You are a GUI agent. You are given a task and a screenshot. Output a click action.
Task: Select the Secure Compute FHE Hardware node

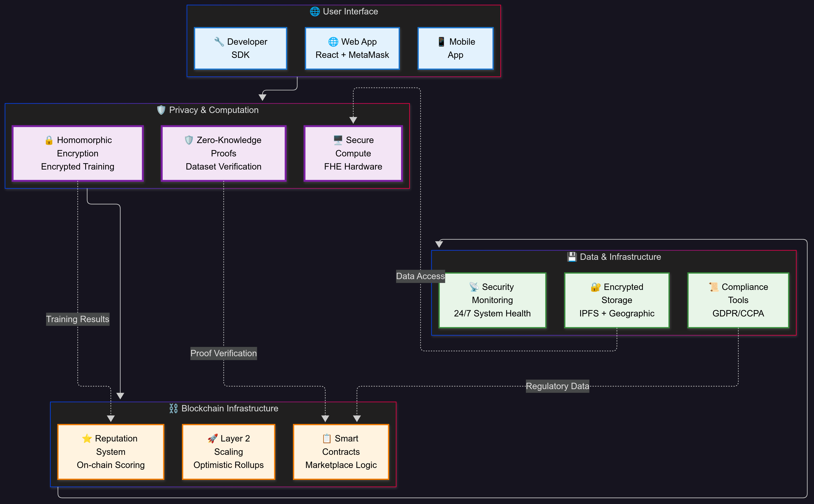(x=353, y=153)
